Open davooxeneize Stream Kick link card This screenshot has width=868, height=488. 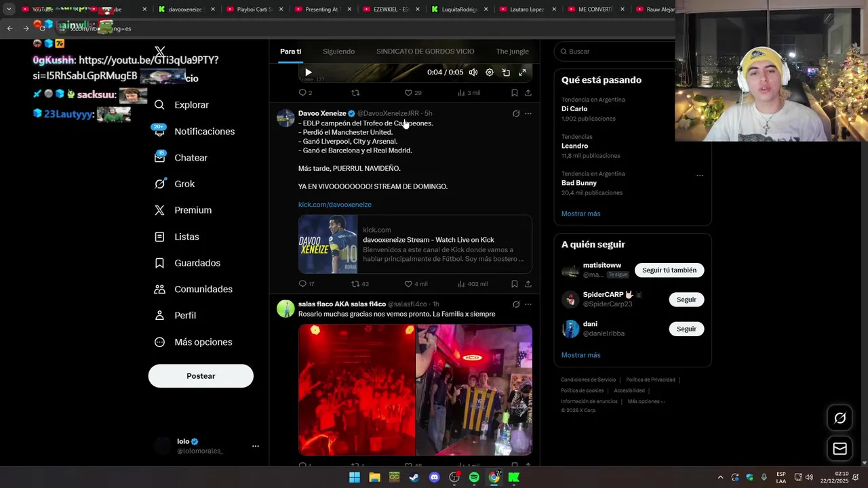pos(415,244)
